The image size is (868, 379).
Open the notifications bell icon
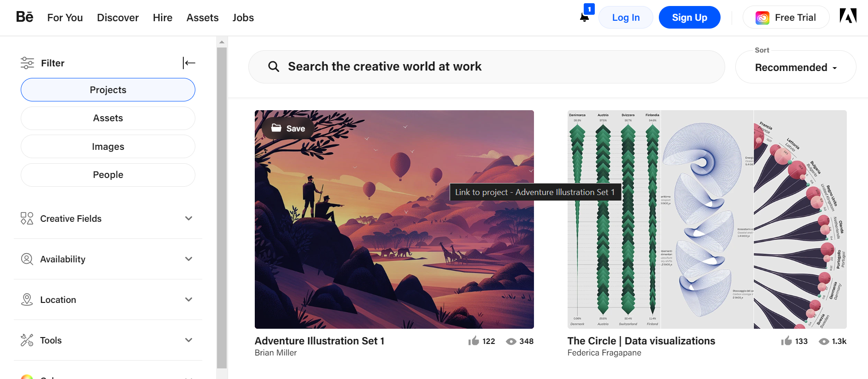point(584,18)
